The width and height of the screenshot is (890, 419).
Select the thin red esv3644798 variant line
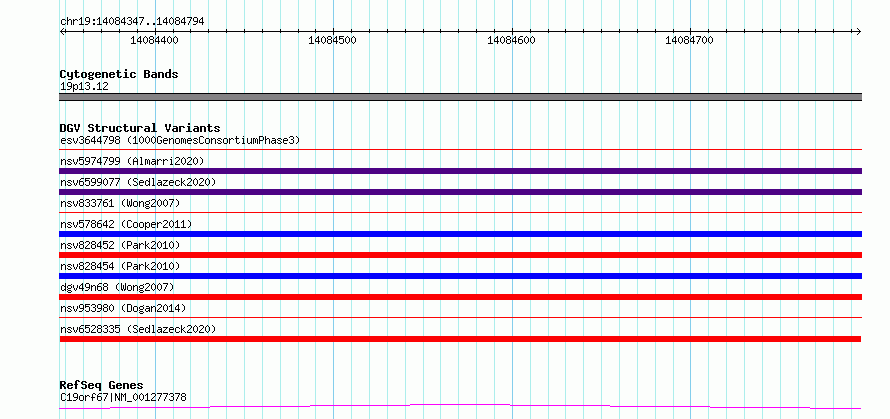pyautogui.click(x=460, y=150)
